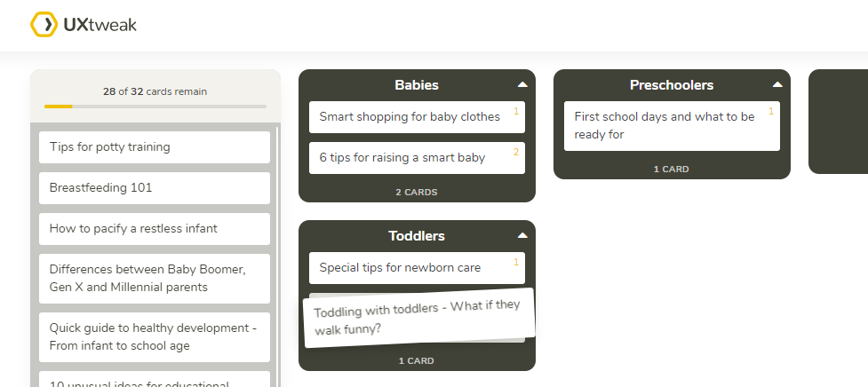Click the Toddlers category title
Screen dimensions: 868x387
pyautogui.click(x=417, y=236)
